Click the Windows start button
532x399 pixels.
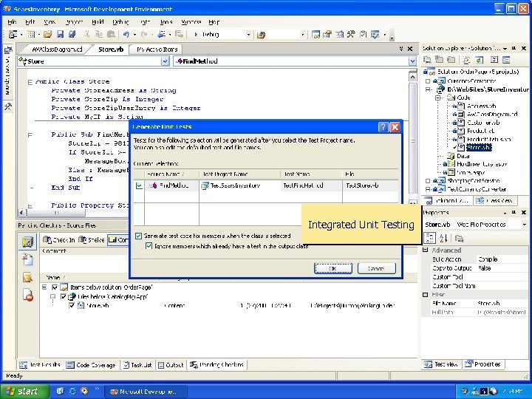coord(24,391)
